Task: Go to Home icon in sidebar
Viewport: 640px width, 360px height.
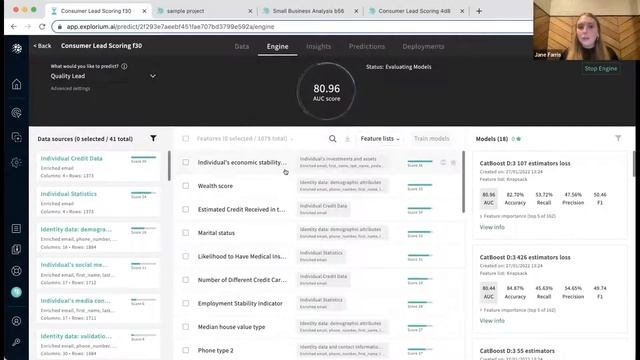Action: [x=16, y=84]
